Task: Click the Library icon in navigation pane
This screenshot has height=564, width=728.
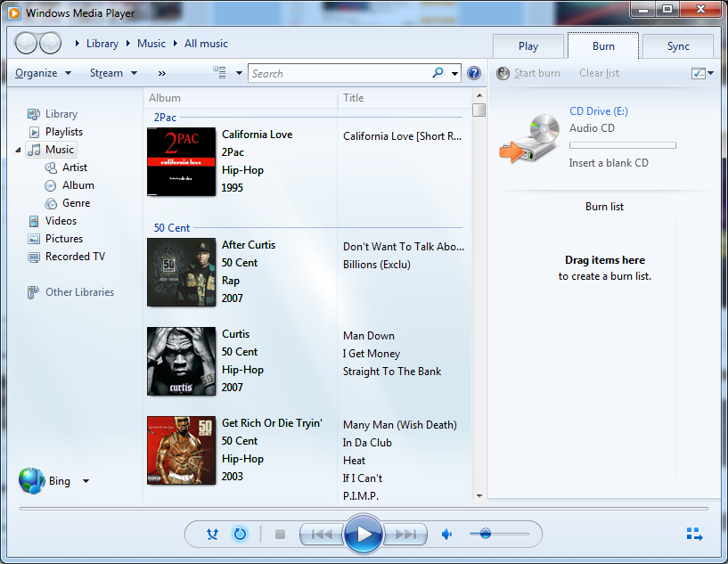Action: [34, 114]
